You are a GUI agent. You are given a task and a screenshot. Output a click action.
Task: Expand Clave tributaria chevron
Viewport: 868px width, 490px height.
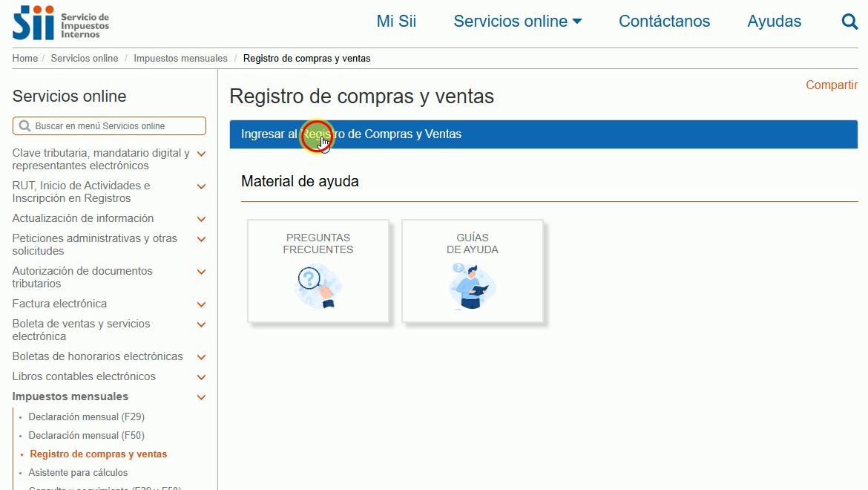pos(202,154)
